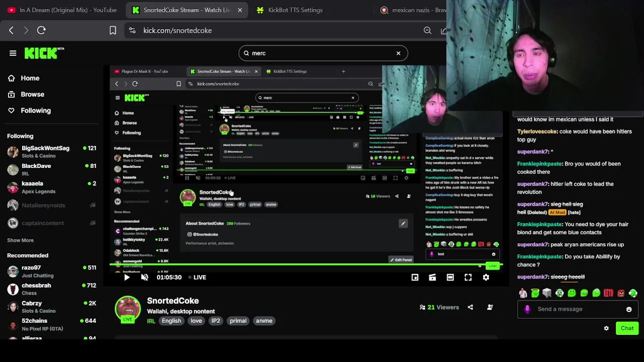Click the Kick search field
The image size is (644, 362).
[323, 53]
